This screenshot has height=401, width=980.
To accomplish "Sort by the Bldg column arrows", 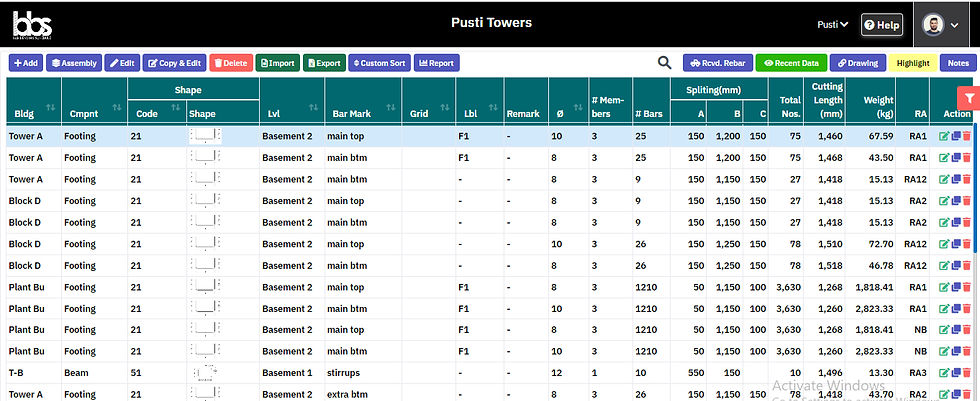I will [51, 107].
